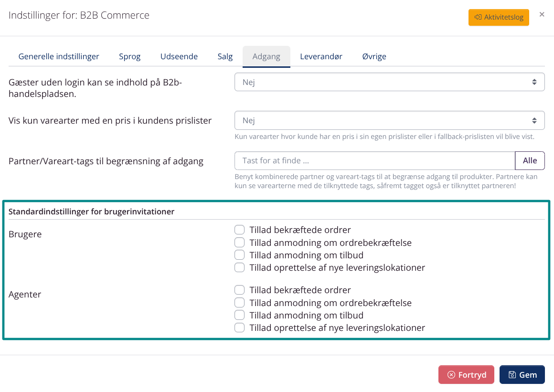554x392 pixels.
Task: Click the 'Alle' button beside the tags field
Action: pos(530,160)
